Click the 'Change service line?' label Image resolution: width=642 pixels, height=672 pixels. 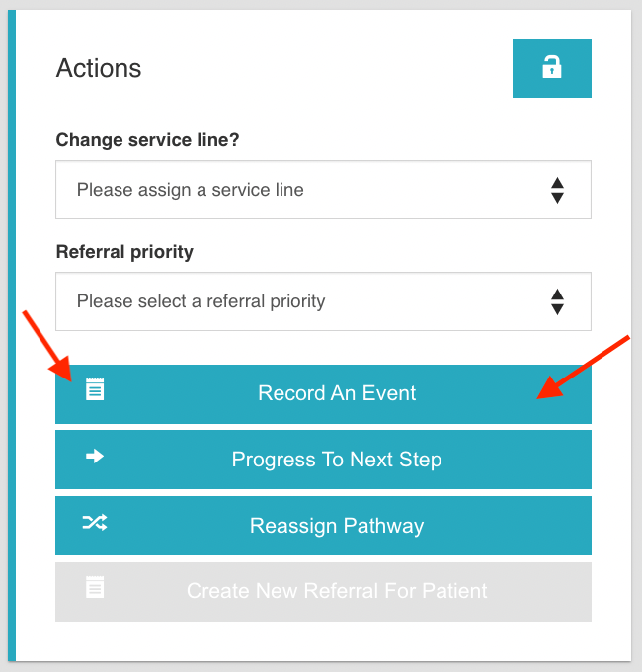coord(148,140)
